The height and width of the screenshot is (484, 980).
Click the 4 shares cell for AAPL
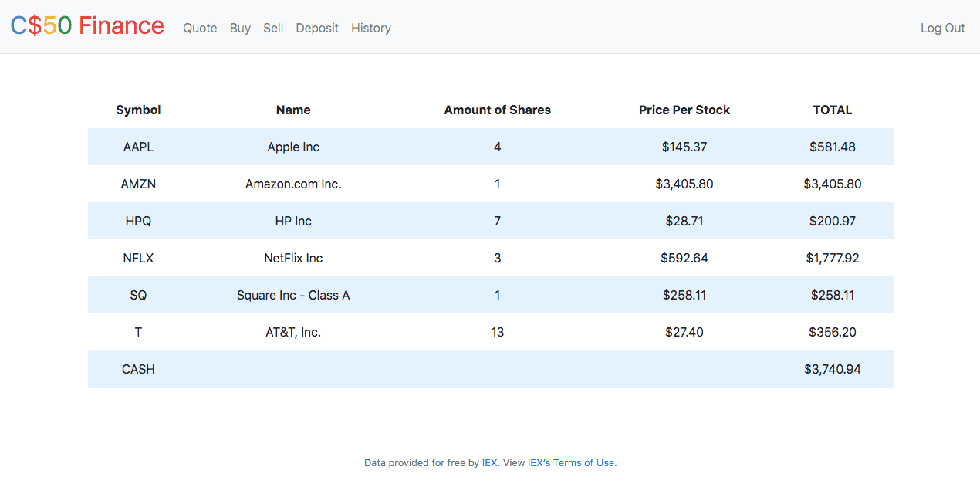498,147
